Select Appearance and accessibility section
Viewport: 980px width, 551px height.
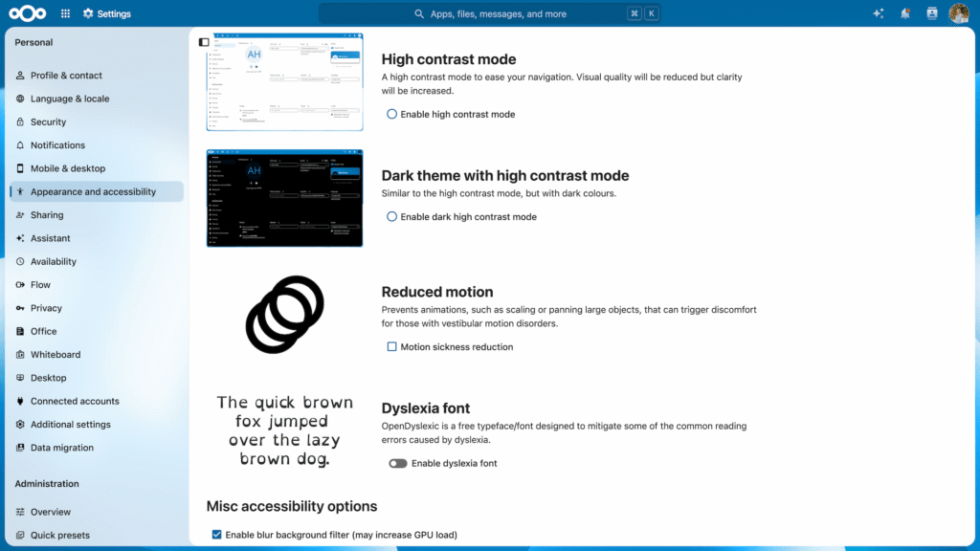pyautogui.click(x=97, y=191)
